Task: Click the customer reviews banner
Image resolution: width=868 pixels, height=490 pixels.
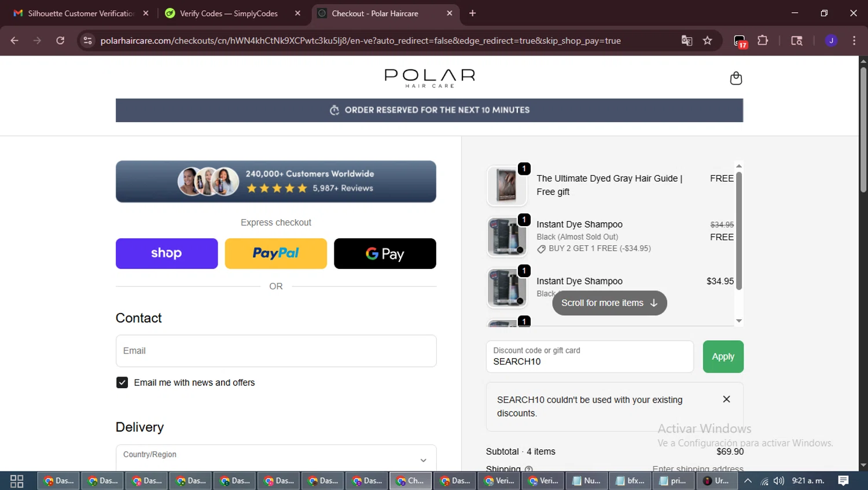Action: click(x=276, y=182)
